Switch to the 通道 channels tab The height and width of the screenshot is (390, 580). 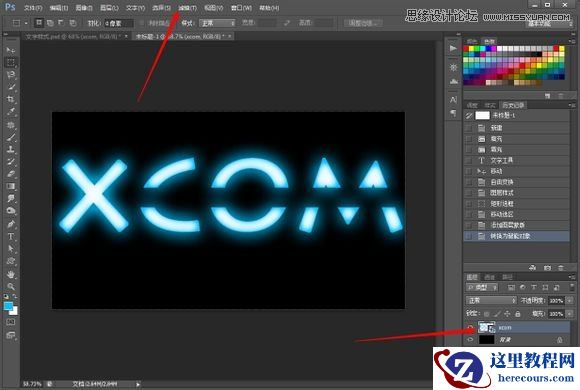click(x=489, y=277)
